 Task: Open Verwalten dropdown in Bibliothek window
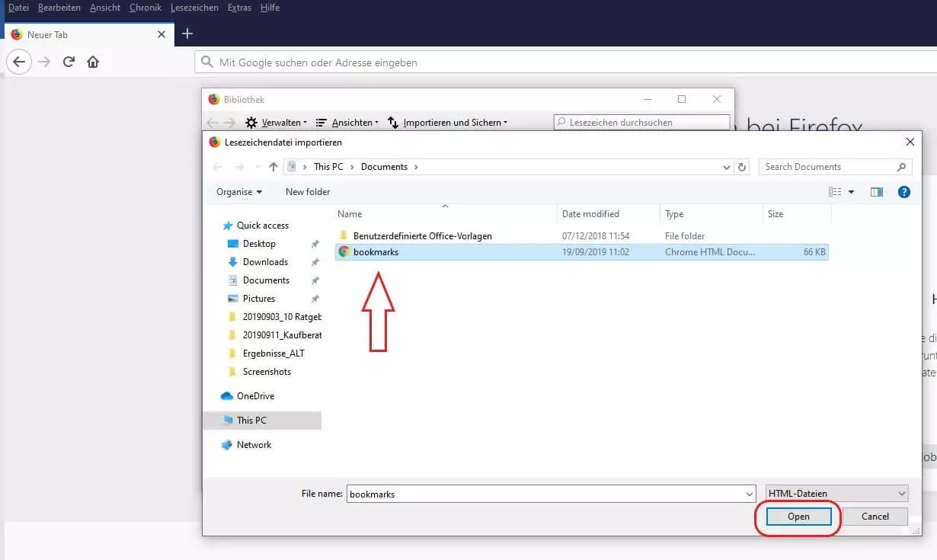pos(276,122)
